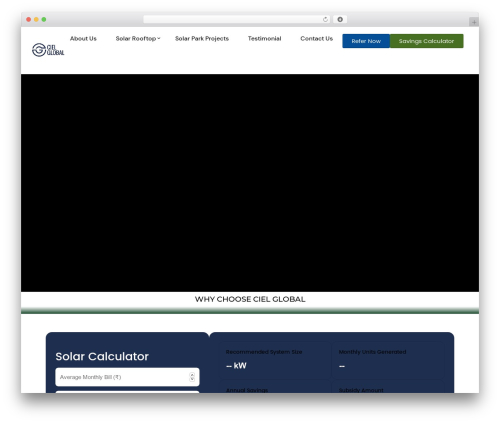Screen dimensions: 500x423
Task: Click the browser download icon button
Action: 340,20
